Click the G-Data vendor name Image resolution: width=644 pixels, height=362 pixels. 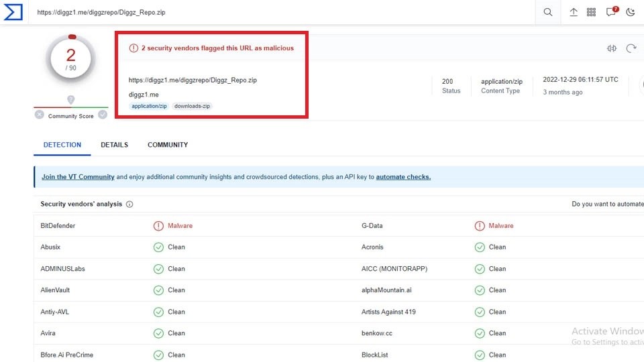point(372,226)
